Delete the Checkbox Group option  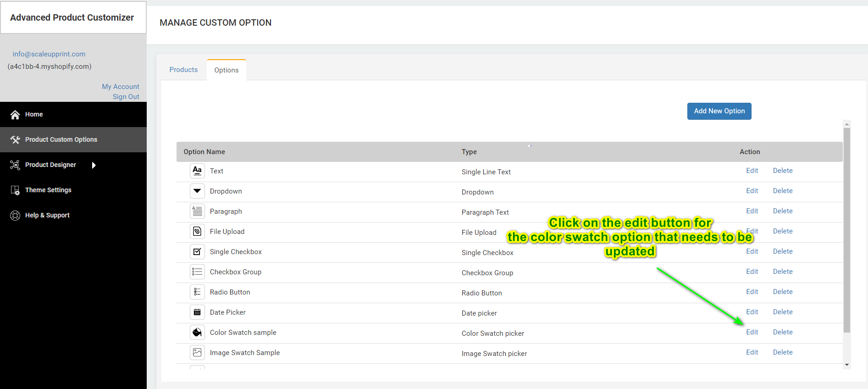[x=783, y=272]
